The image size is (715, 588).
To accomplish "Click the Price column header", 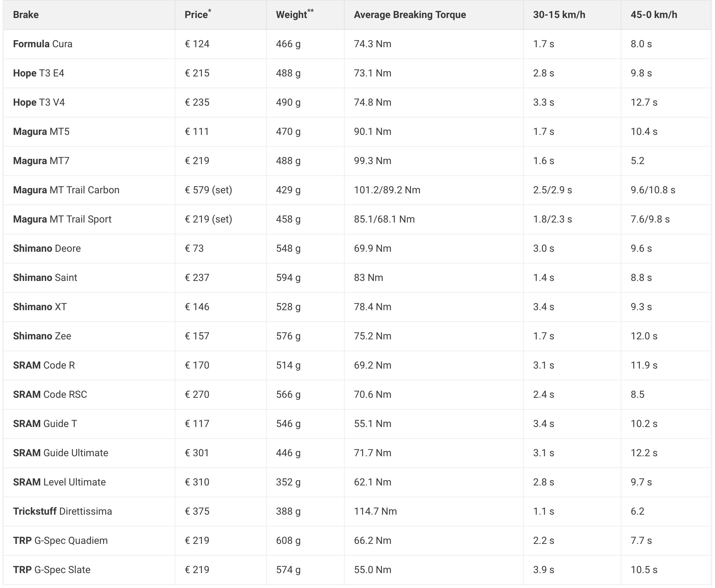I will coord(196,15).
